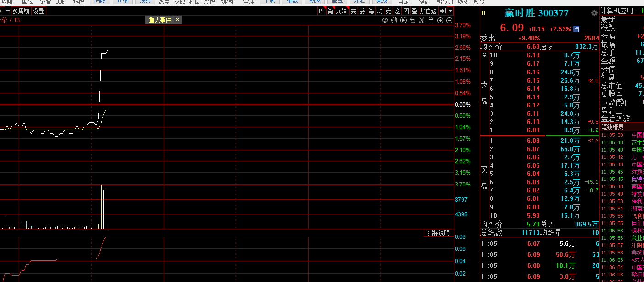Image resolution: width=644 pixels, height=282 pixels.
Task: Click the arrow-to-bar collapse panel icon
Action: [443, 11]
